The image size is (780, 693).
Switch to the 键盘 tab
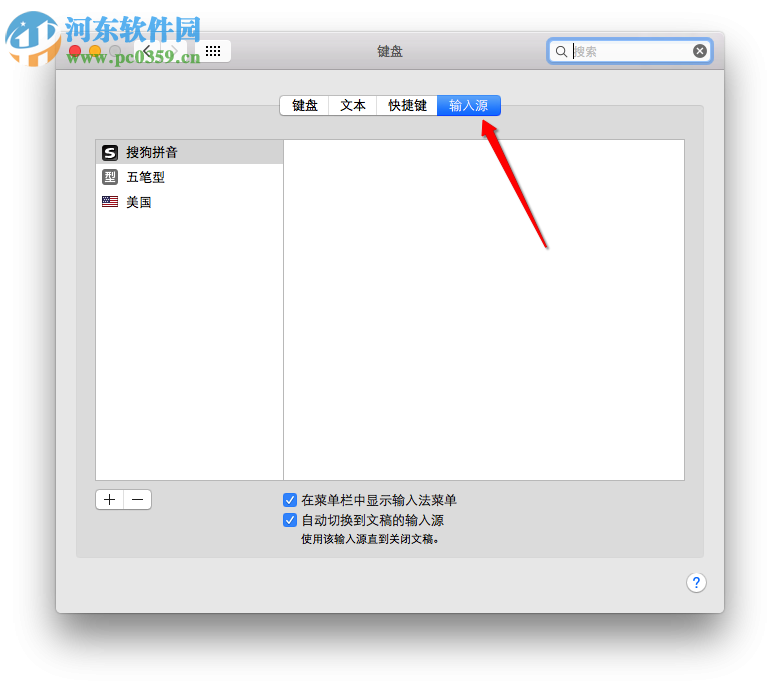click(304, 105)
